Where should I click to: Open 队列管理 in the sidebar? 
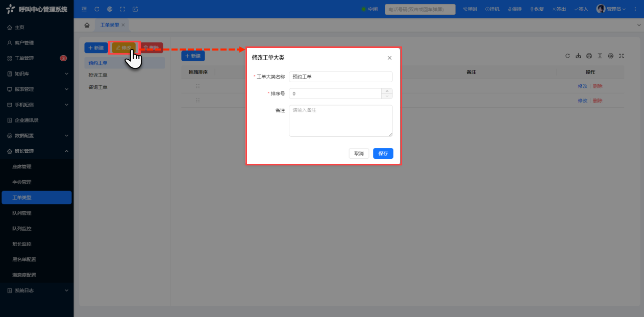pos(22,213)
